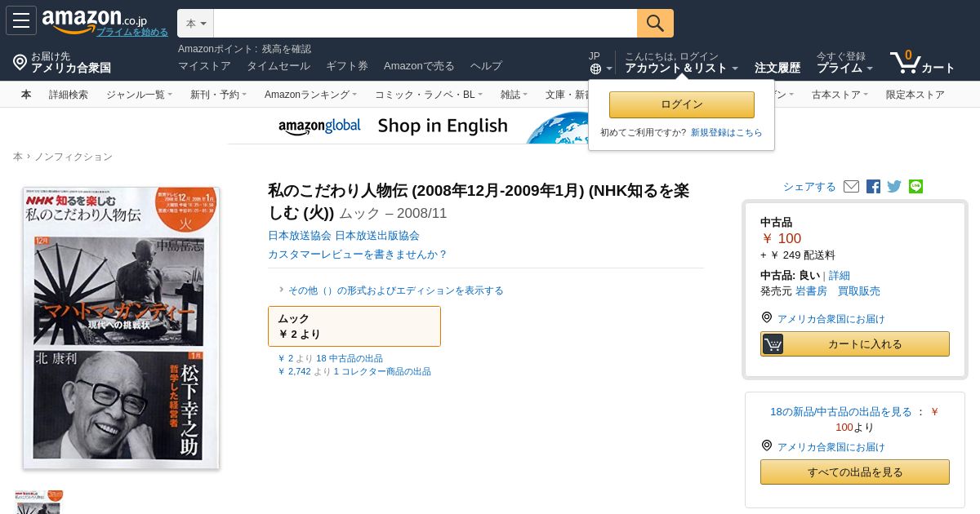Select the ムック ¥2より format option
980x514 pixels.
coord(354,326)
